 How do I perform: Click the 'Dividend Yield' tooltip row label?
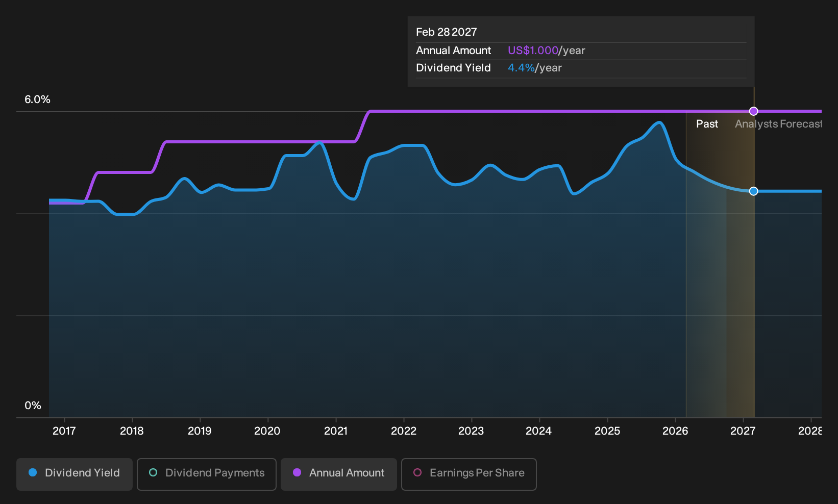pos(454,68)
